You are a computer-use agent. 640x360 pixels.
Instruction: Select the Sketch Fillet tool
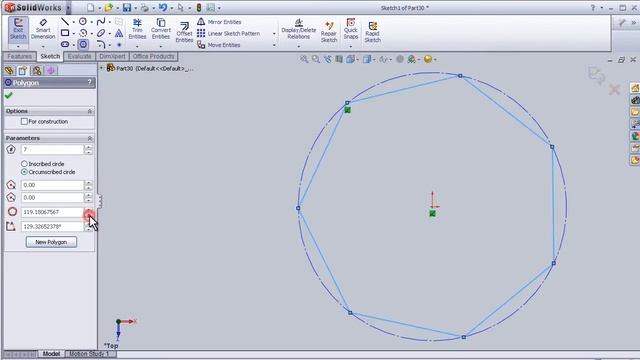(101, 44)
